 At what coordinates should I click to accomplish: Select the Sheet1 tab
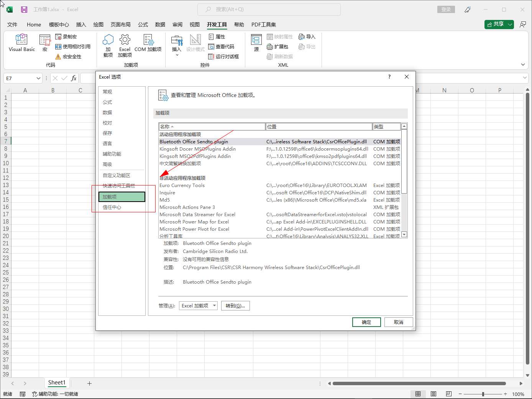click(57, 383)
